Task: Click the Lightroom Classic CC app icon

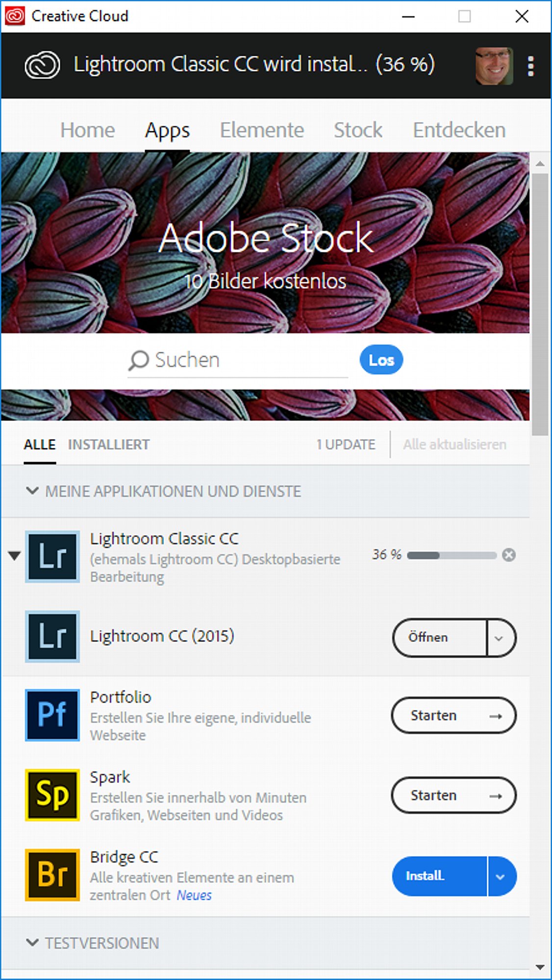Action: [x=52, y=557]
